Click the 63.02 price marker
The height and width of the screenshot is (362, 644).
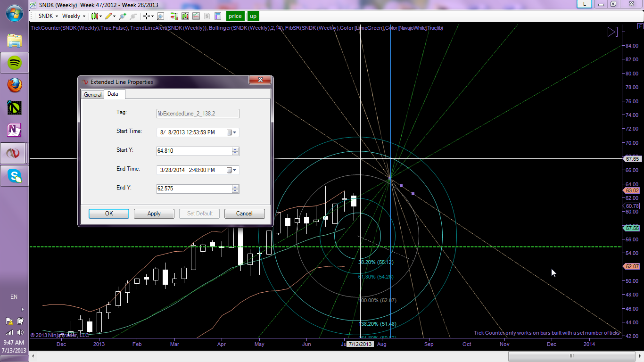click(x=632, y=190)
